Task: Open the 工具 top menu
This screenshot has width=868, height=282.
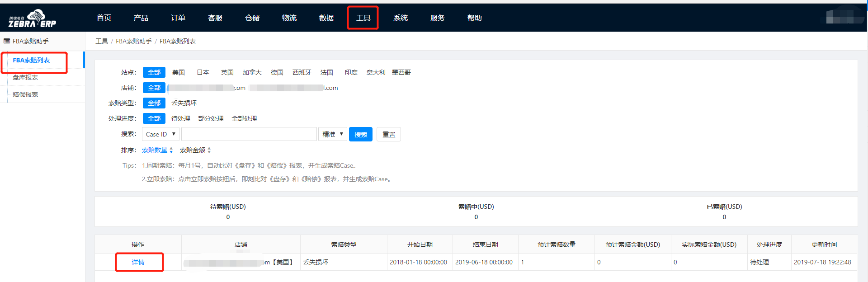Action: click(x=363, y=18)
